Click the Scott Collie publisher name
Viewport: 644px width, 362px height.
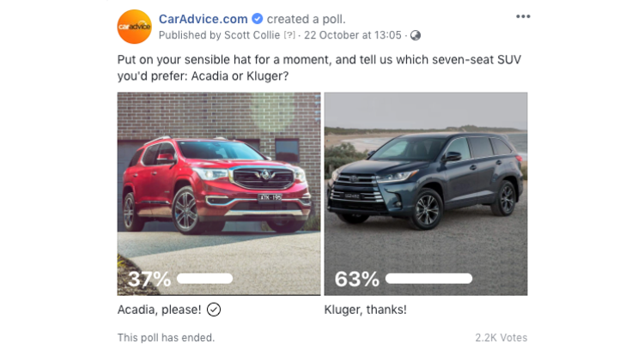pos(251,35)
